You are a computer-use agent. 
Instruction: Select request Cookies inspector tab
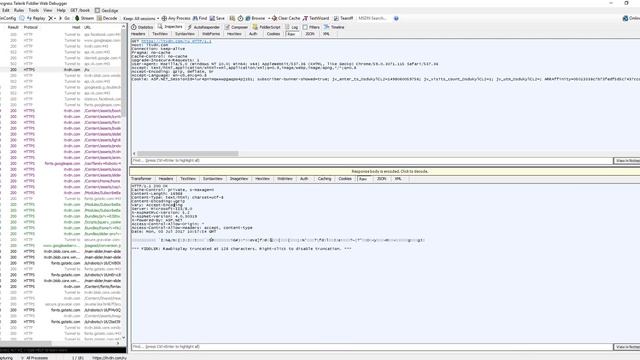(x=273, y=34)
